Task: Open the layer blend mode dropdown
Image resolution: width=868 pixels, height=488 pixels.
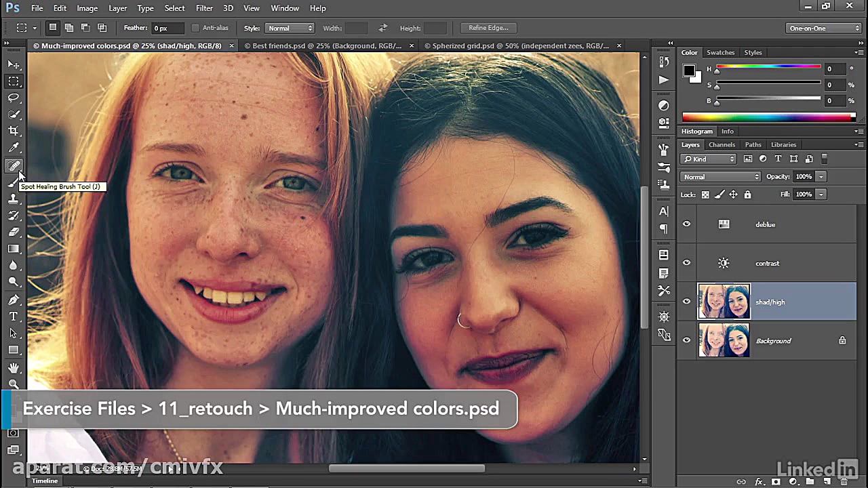Action: [x=720, y=177]
